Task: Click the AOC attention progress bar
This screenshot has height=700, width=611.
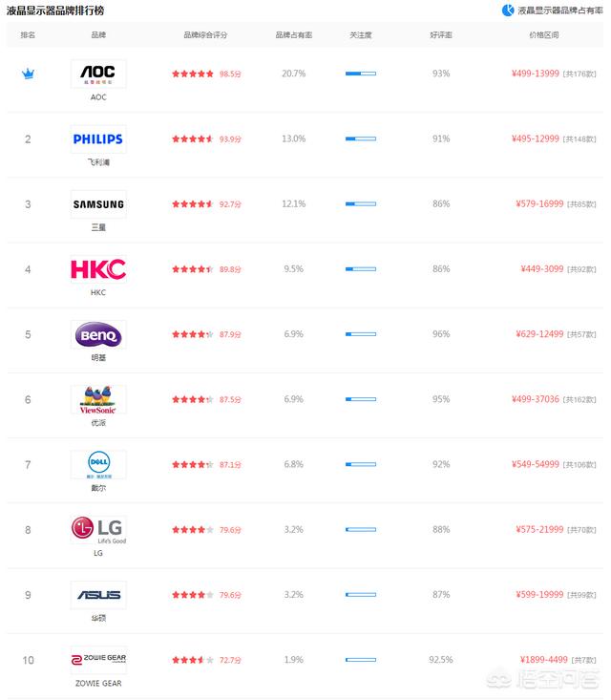Action: click(x=361, y=74)
